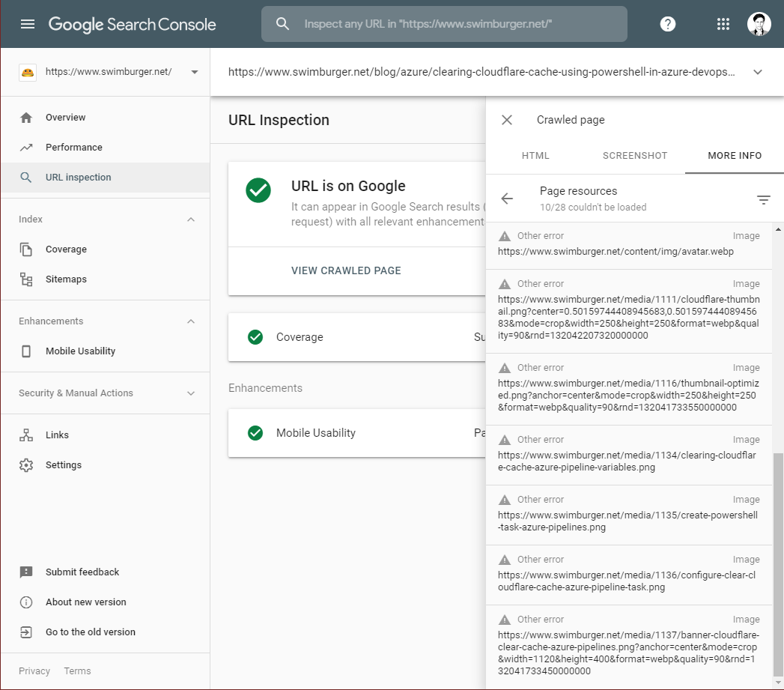This screenshot has height=690, width=784.
Task: Click VIEW CRAWLED PAGE
Action: coord(346,270)
